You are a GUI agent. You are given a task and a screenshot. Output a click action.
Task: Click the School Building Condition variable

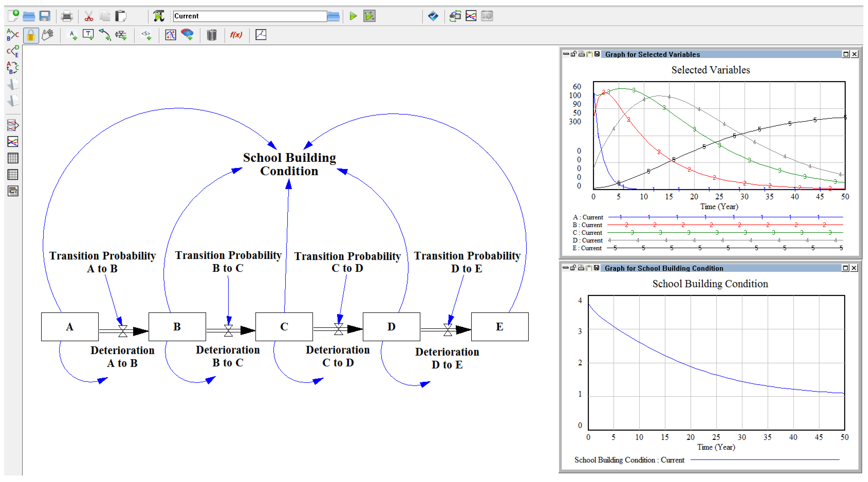pos(289,164)
